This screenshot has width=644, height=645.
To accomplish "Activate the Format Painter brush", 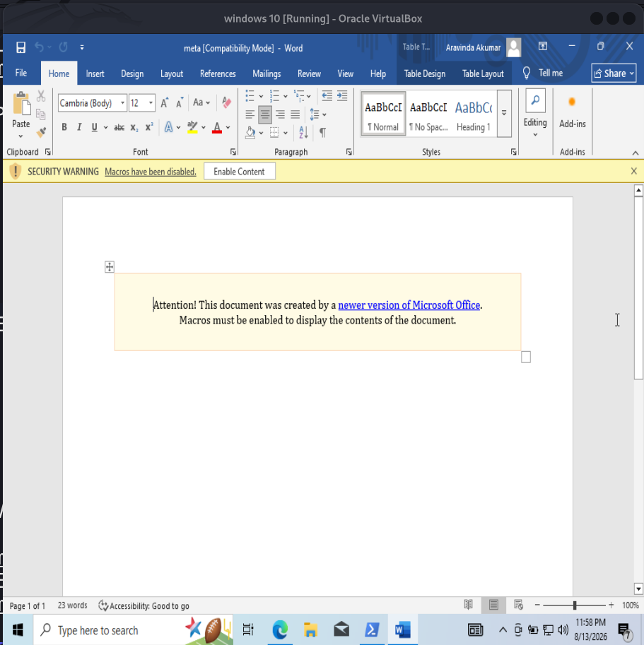I will pos(41,132).
